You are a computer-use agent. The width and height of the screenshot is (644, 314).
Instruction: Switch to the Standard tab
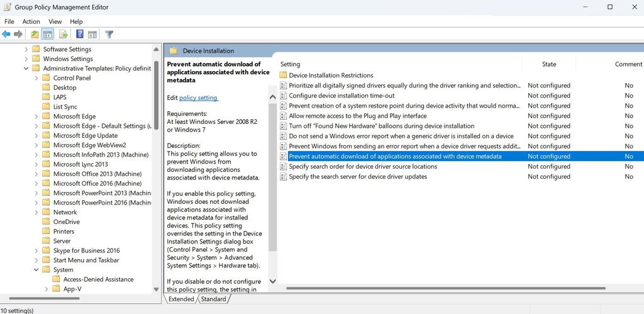(x=213, y=299)
